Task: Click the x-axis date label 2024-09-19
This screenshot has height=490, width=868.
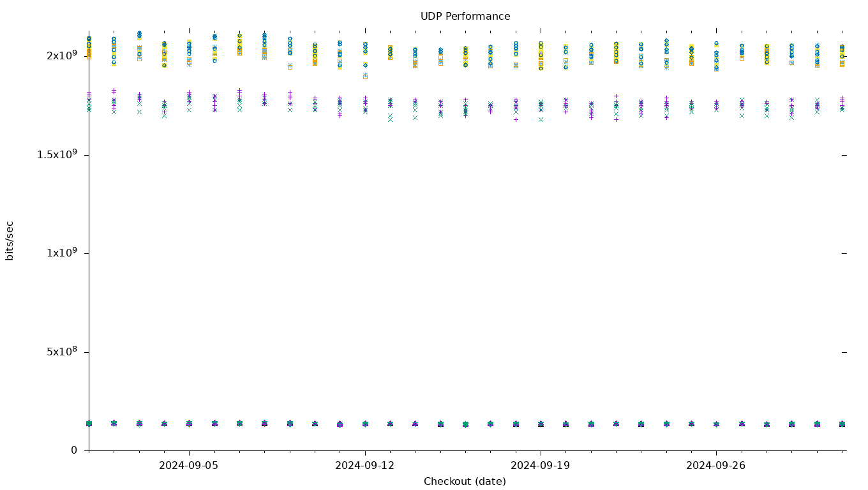Action: point(540,466)
